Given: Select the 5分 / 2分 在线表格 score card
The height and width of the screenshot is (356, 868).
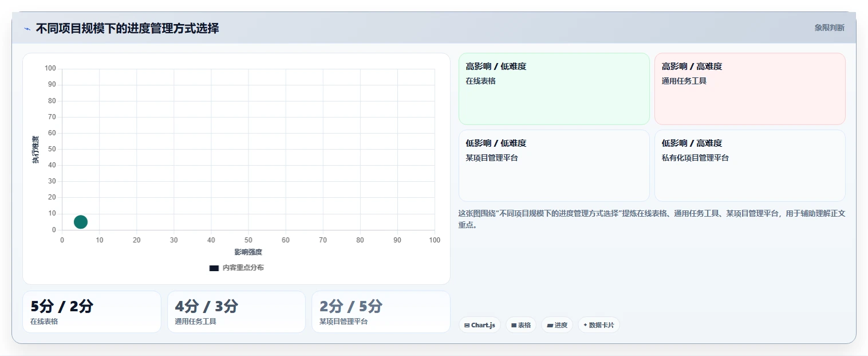Looking at the screenshot, I should tap(92, 312).
